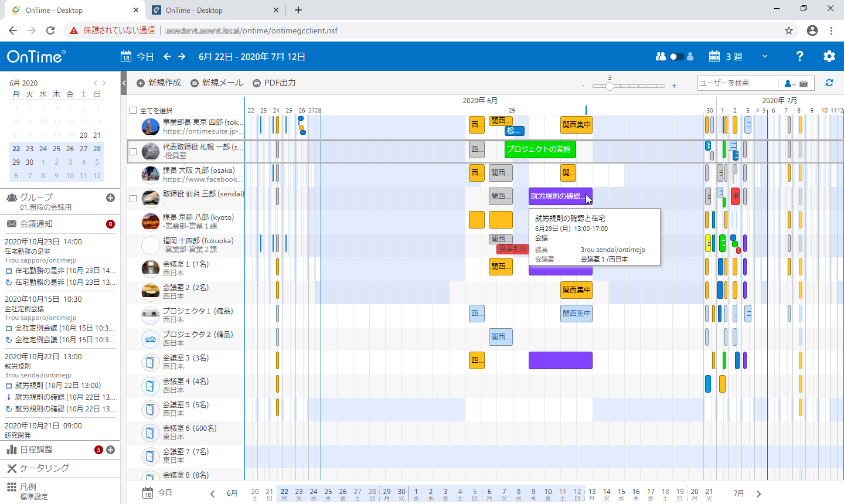This screenshot has height=504, width=844.
Task: Open the help question mark
Action: point(799,56)
